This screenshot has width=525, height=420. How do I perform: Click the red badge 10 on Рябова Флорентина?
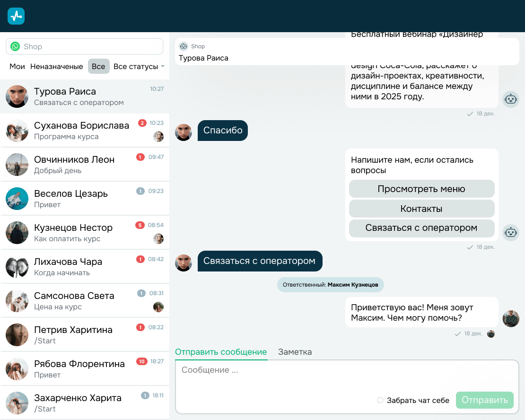pyautogui.click(x=141, y=361)
